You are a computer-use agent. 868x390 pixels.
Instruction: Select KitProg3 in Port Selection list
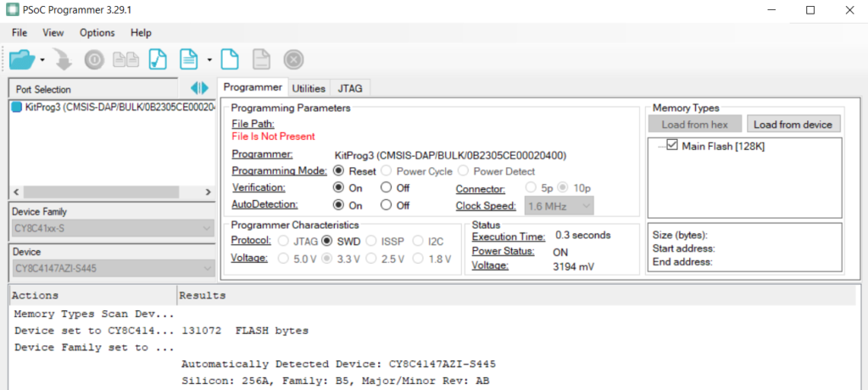point(113,107)
